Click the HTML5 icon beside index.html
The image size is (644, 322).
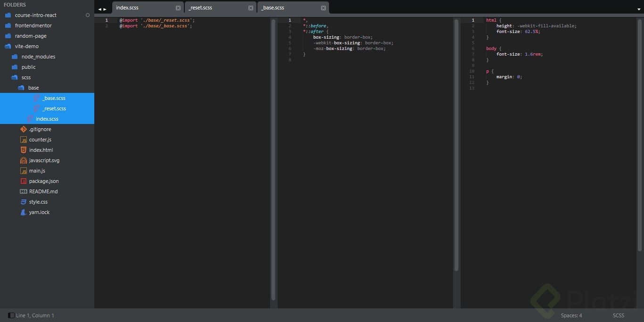click(x=24, y=150)
